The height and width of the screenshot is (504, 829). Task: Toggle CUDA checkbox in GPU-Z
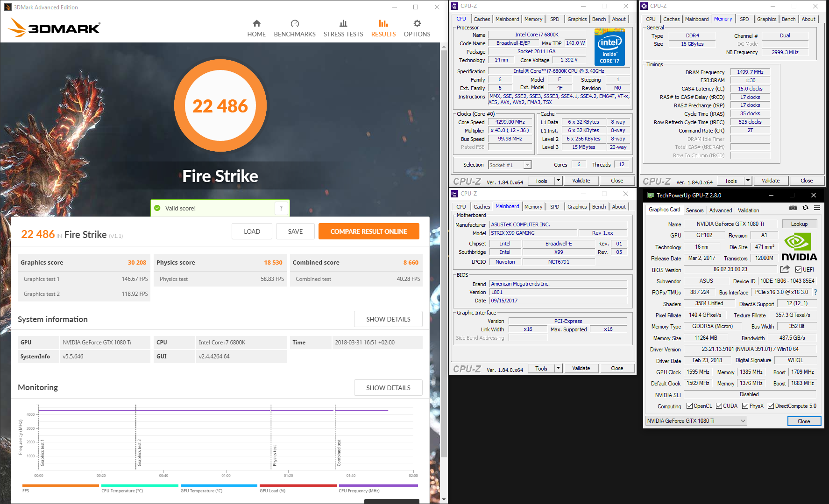pos(719,406)
